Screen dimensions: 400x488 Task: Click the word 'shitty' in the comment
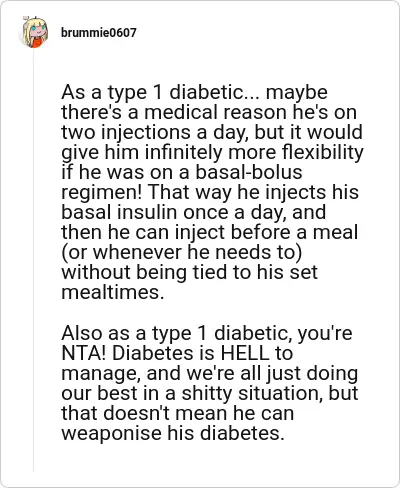click(x=207, y=394)
